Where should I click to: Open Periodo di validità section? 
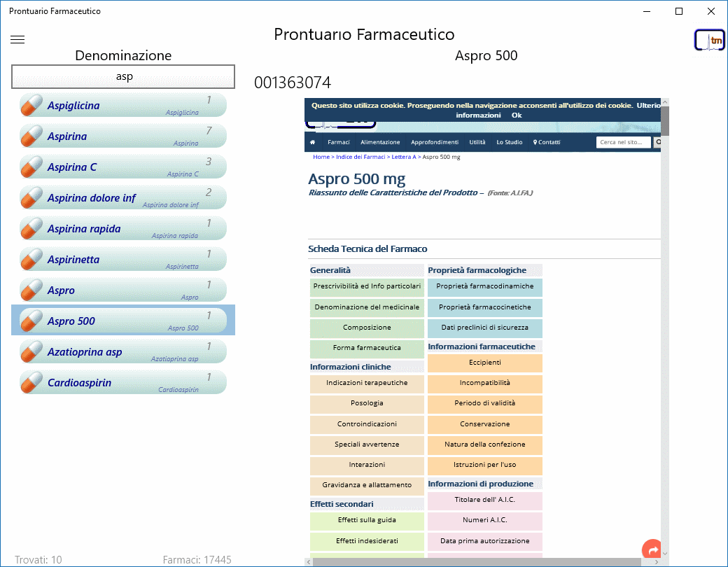(484, 403)
